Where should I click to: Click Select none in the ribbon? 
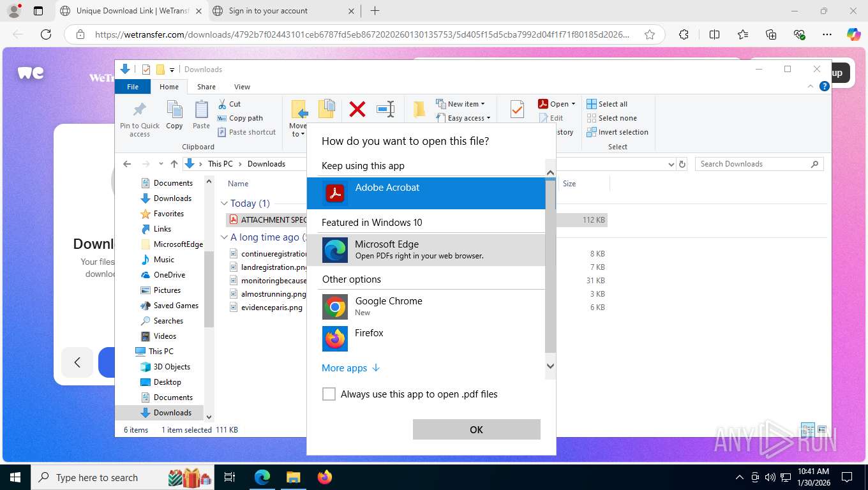click(x=611, y=118)
